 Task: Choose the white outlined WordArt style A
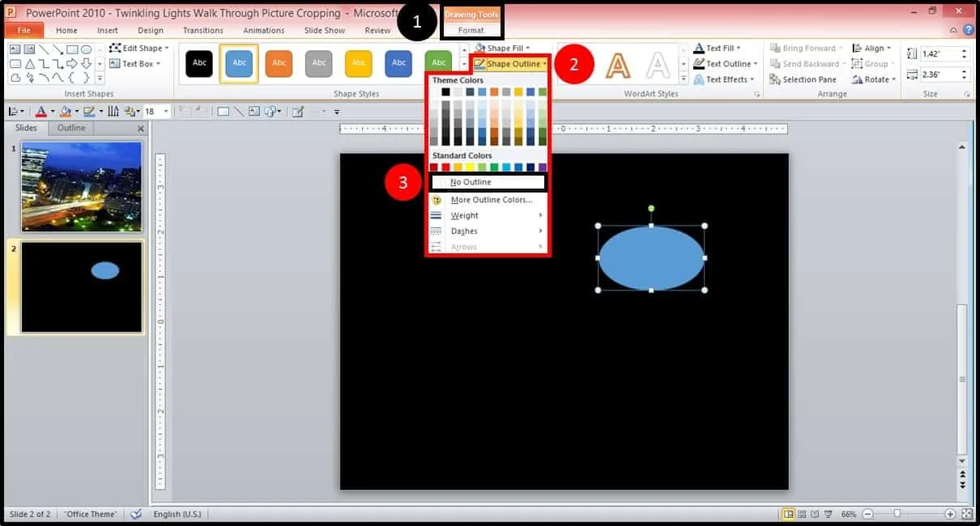coord(658,65)
